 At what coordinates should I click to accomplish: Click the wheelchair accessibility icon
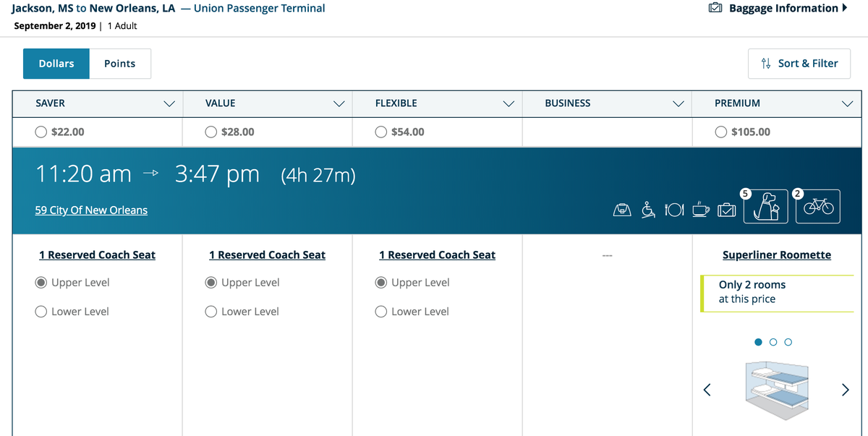648,209
